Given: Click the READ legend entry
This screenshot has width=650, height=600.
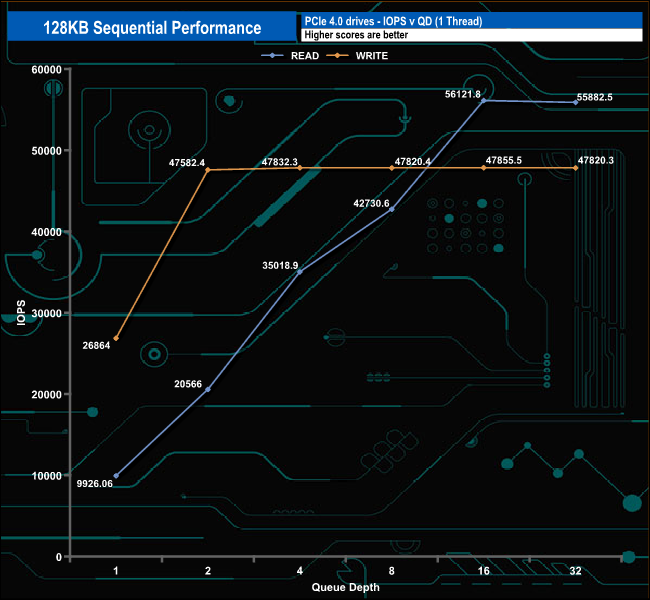Looking at the screenshot, I should [x=290, y=56].
